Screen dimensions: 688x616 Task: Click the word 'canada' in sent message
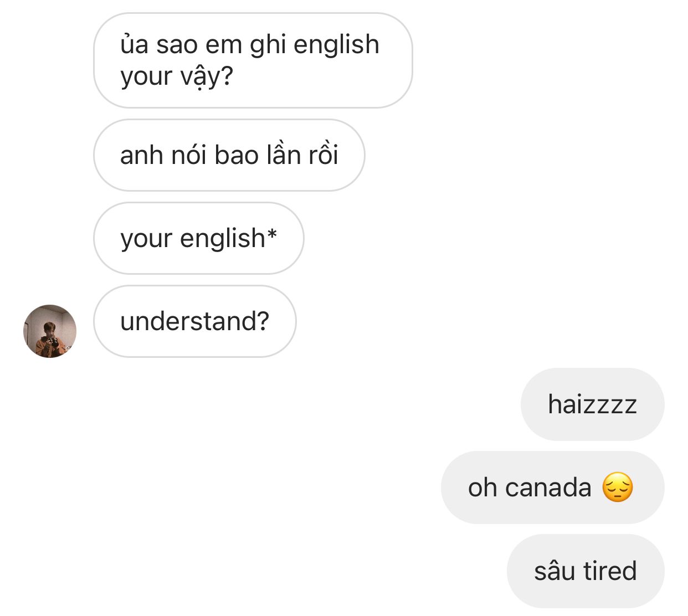pos(548,487)
